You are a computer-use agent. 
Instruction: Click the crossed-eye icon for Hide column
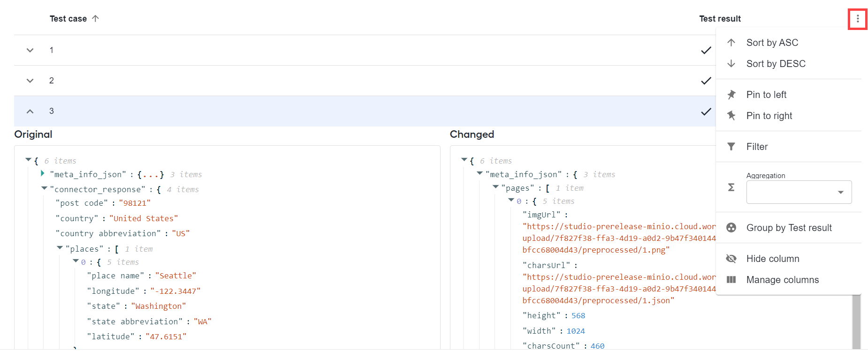click(x=731, y=259)
